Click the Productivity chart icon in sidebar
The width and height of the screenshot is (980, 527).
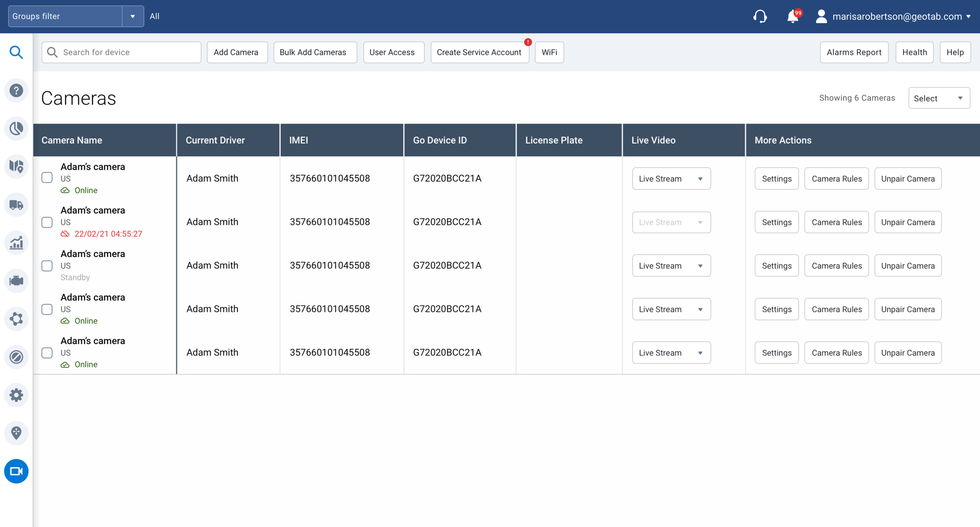tap(16, 243)
